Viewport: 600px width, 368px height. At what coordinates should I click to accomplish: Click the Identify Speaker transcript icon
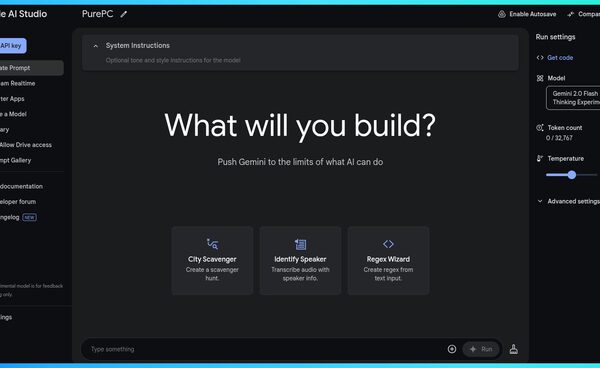(x=300, y=244)
